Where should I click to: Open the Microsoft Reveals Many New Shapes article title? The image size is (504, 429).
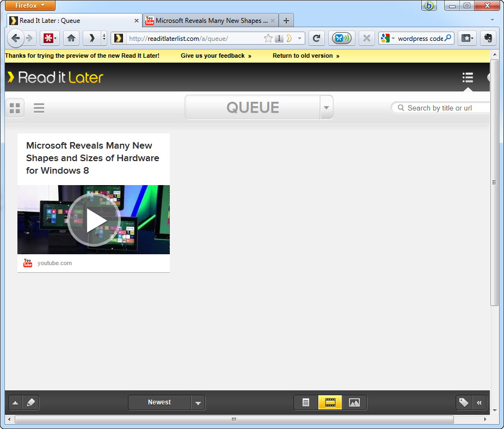(93, 158)
